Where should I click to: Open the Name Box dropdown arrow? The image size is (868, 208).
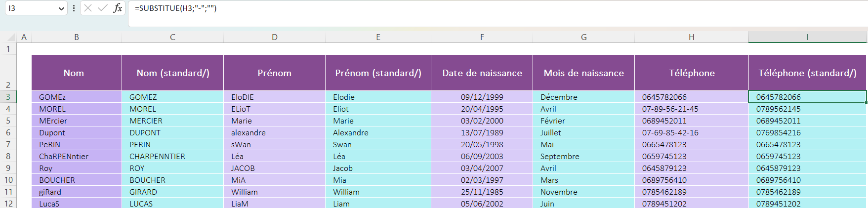coord(61,8)
